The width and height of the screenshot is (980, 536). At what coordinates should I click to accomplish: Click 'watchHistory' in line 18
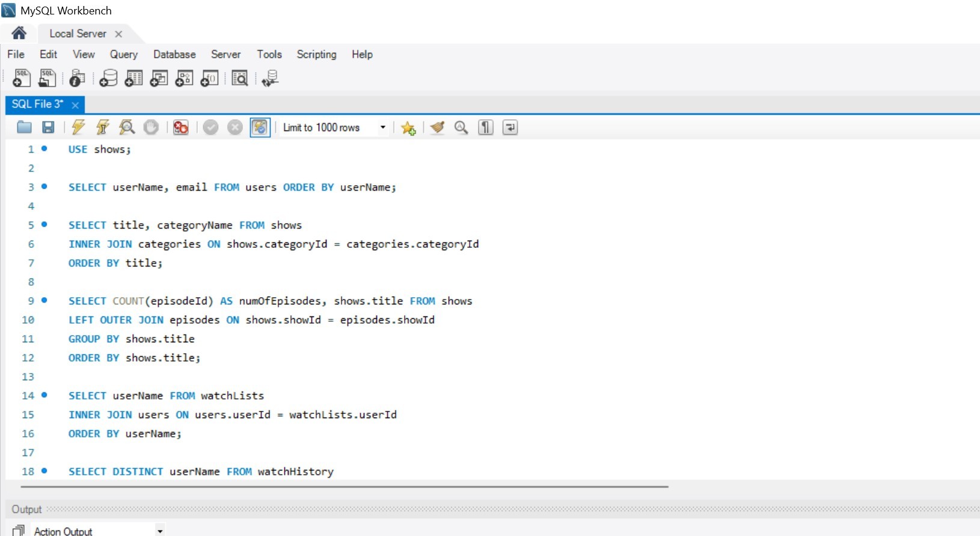click(295, 472)
